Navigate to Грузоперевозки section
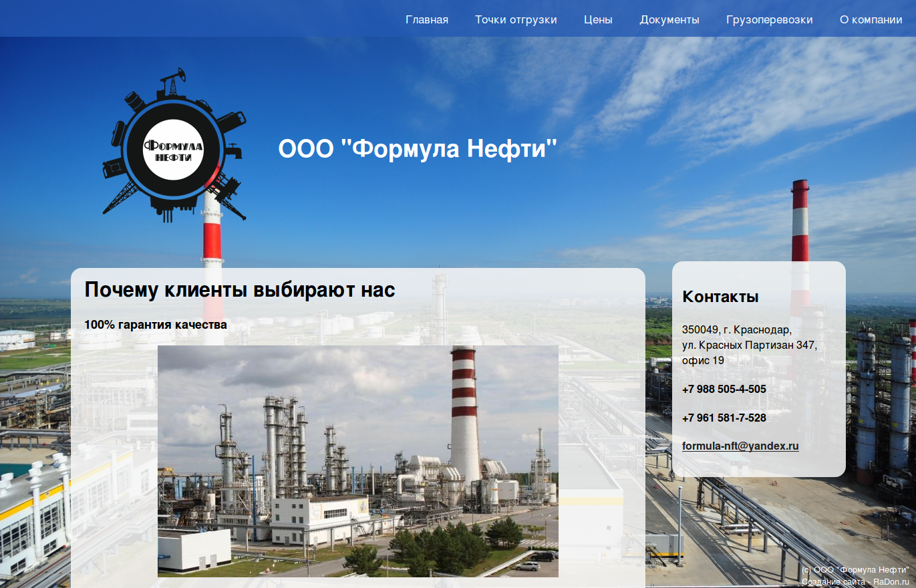Viewport: 916px width, 588px height. point(769,19)
